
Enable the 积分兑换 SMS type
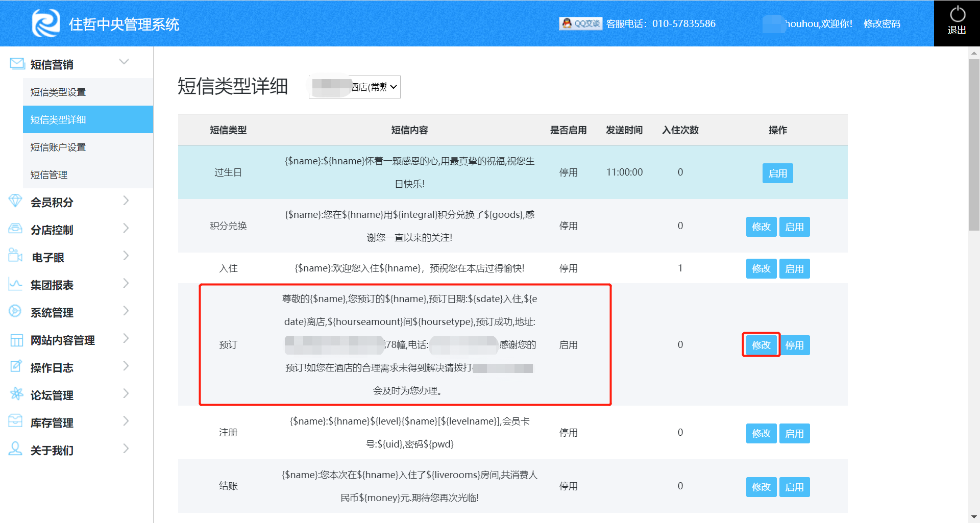[794, 227]
